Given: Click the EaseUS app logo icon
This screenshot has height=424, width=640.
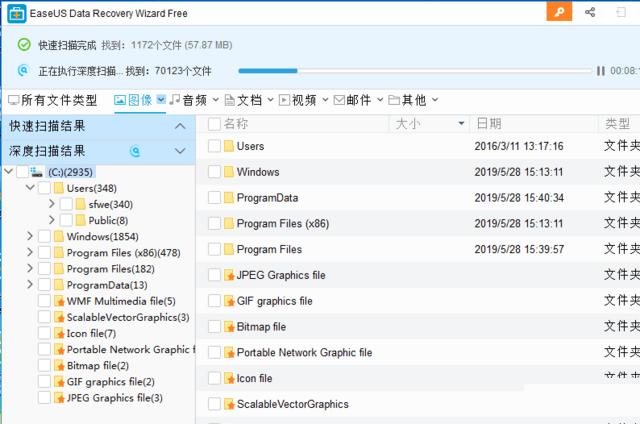Looking at the screenshot, I should [14, 13].
